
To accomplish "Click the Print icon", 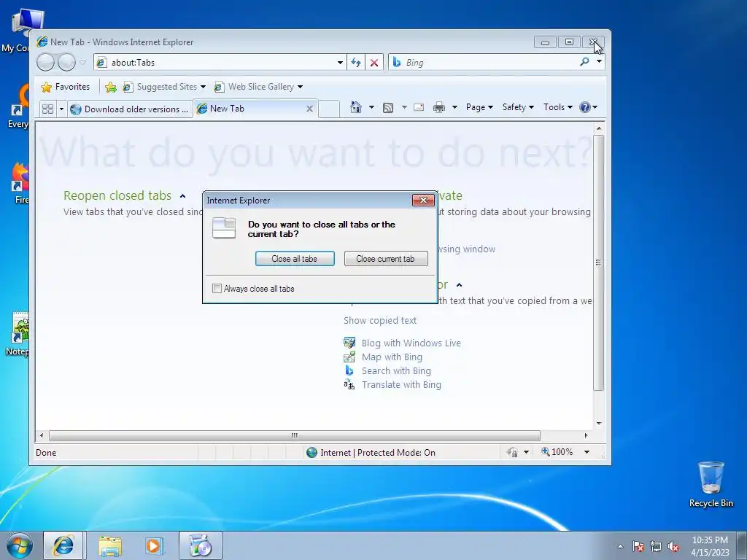I will point(439,108).
